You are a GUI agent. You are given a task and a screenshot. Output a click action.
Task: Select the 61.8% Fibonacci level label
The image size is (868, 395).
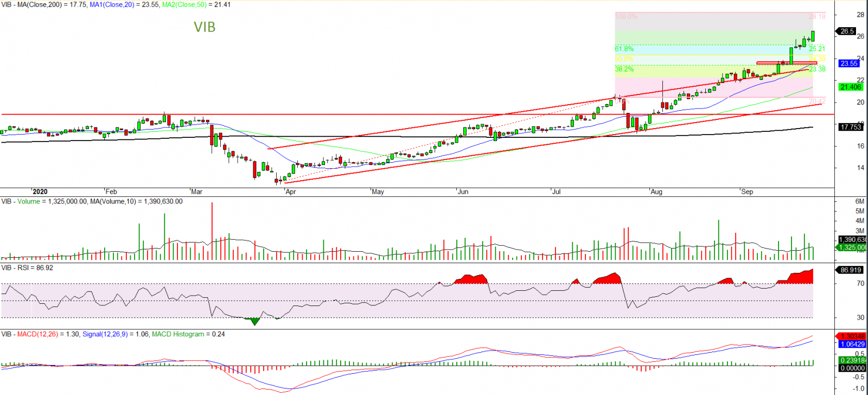click(624, 49)
